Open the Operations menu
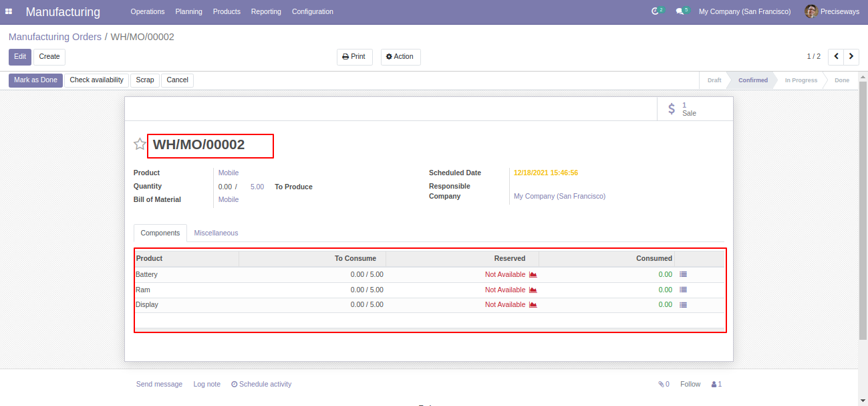Screen dimensions: 868x406 [148, 11]
